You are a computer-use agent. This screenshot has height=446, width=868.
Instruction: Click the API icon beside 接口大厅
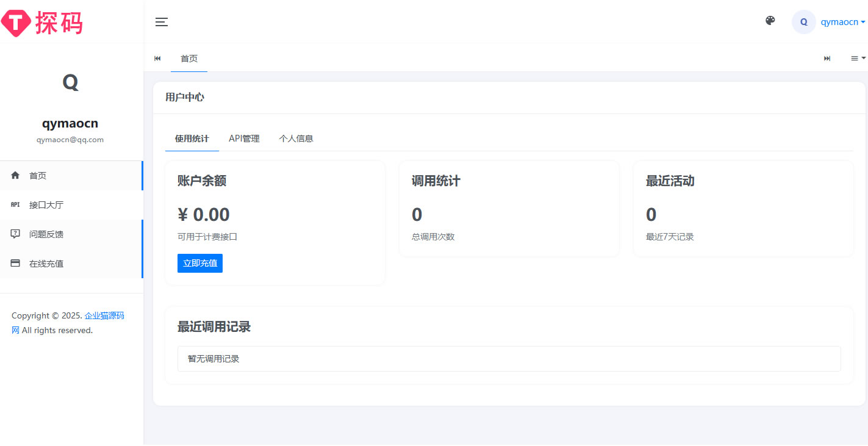click(x=16, y=205)
